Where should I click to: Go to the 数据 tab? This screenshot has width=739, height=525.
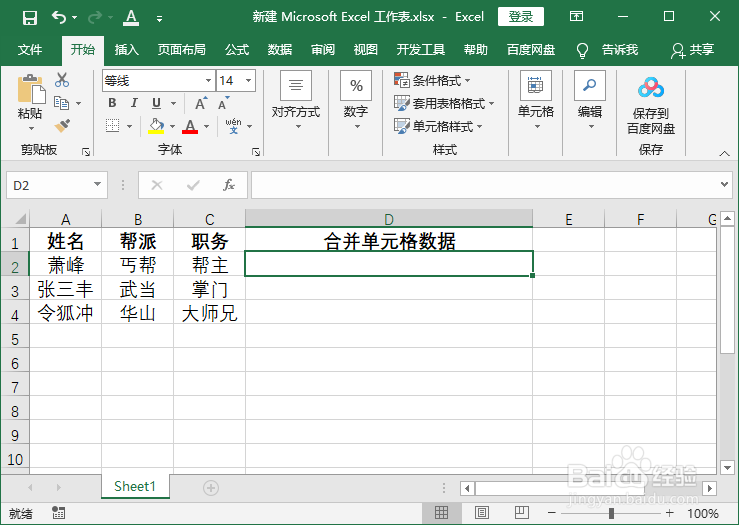pos(280,49)
